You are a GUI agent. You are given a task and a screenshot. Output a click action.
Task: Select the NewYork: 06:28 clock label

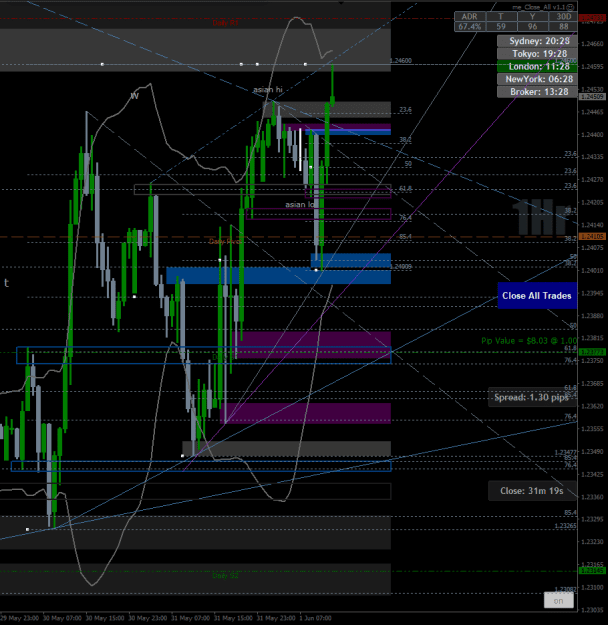tap(537, 79)
